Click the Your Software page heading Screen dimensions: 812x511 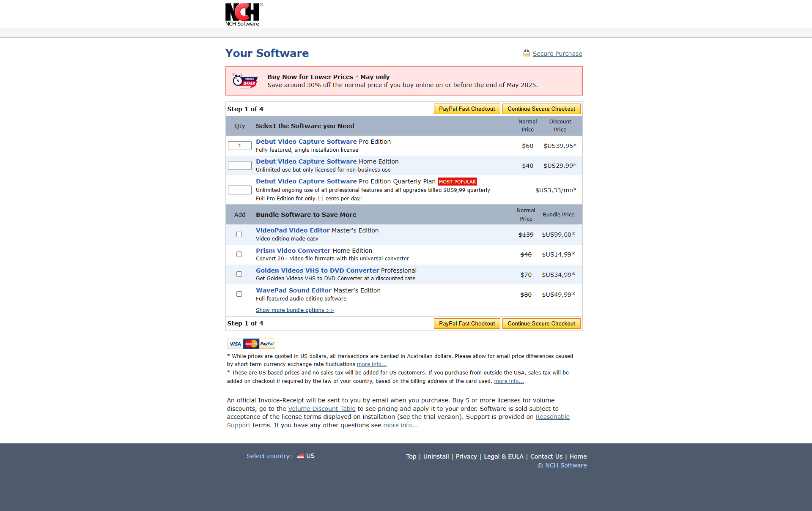pyautogui.click(x=267, y=53)
